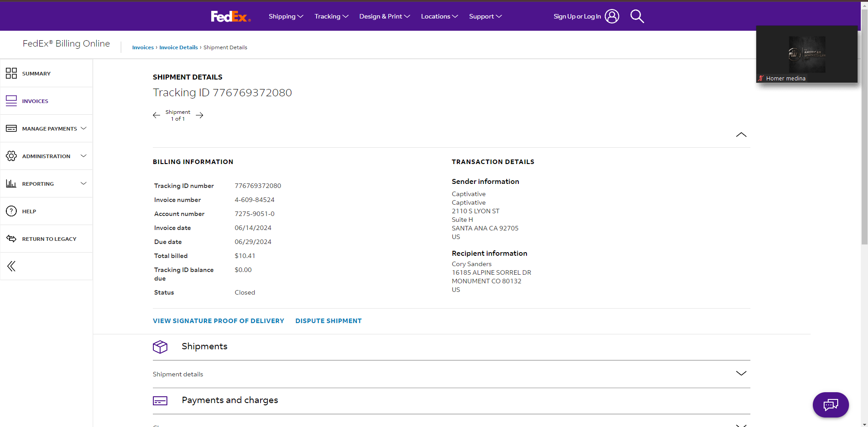Click total billed $10.41
Viewport: 868px width, 427px height.
[x=245, y=256]
